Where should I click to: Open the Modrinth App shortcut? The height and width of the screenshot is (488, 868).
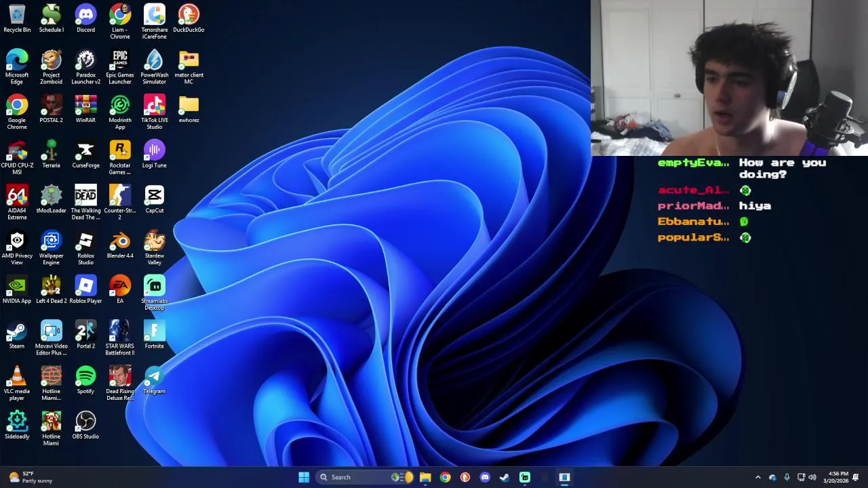pos(120,113)
